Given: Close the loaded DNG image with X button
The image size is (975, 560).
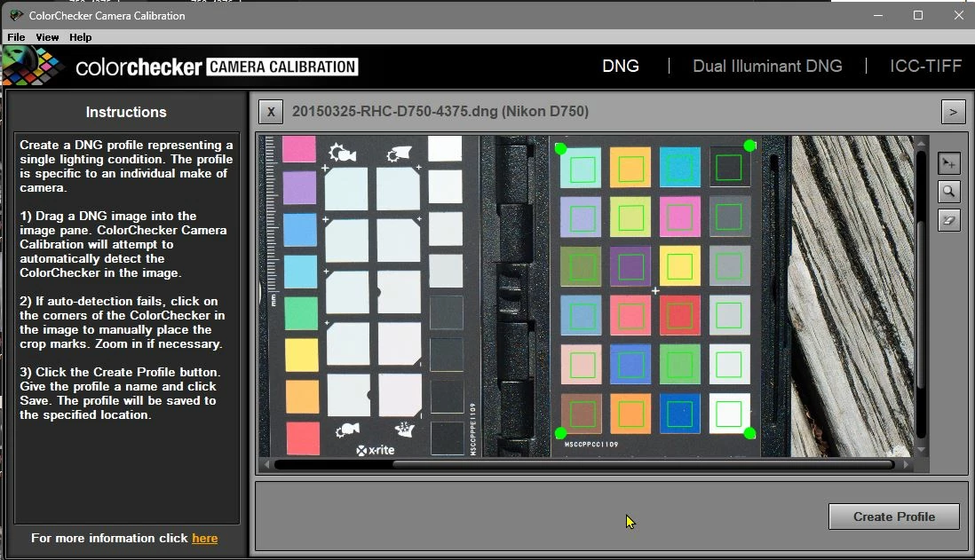Looking at the screenshot, I should coord(271,112).
